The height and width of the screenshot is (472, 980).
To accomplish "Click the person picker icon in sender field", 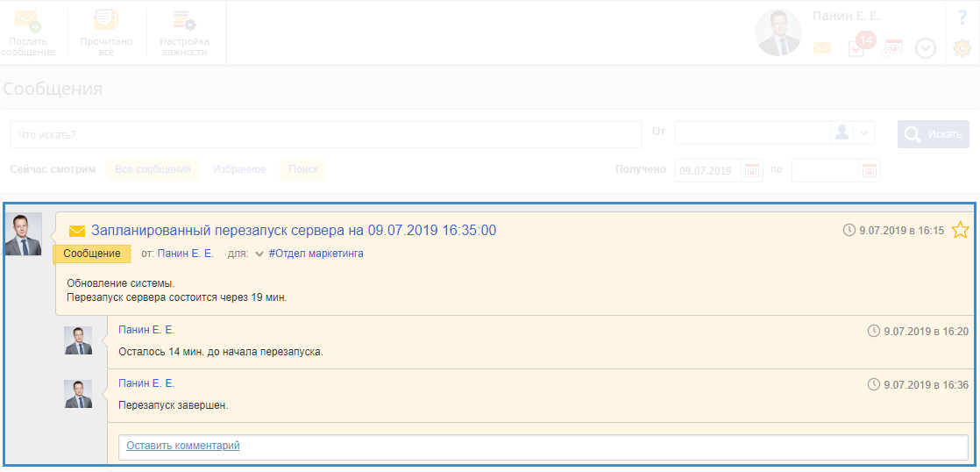I will [842, 132].
